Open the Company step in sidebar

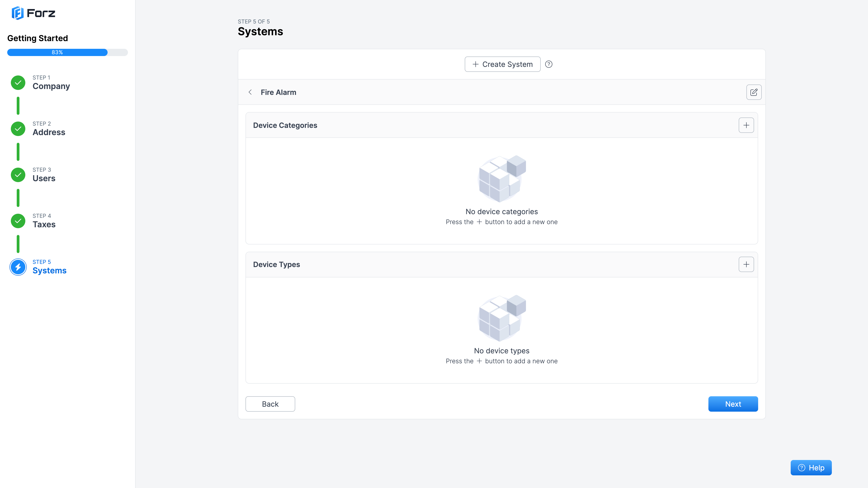click(x=51, y=82)
